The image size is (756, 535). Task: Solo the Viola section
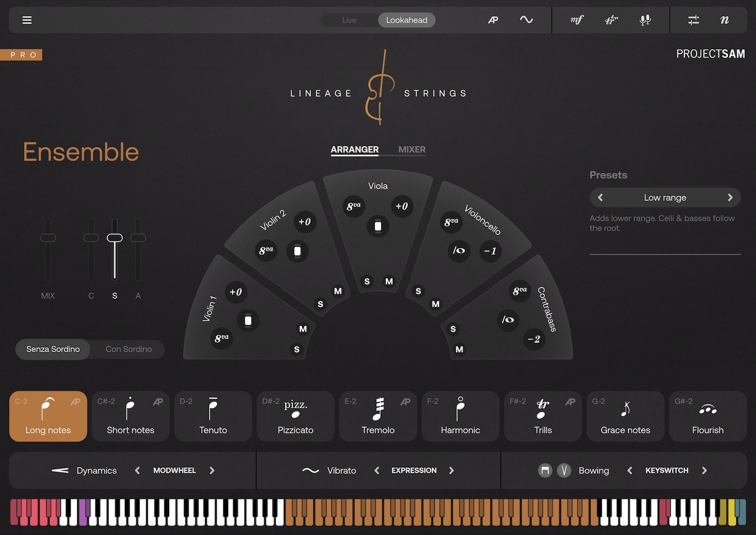click(x=367, y=281)
